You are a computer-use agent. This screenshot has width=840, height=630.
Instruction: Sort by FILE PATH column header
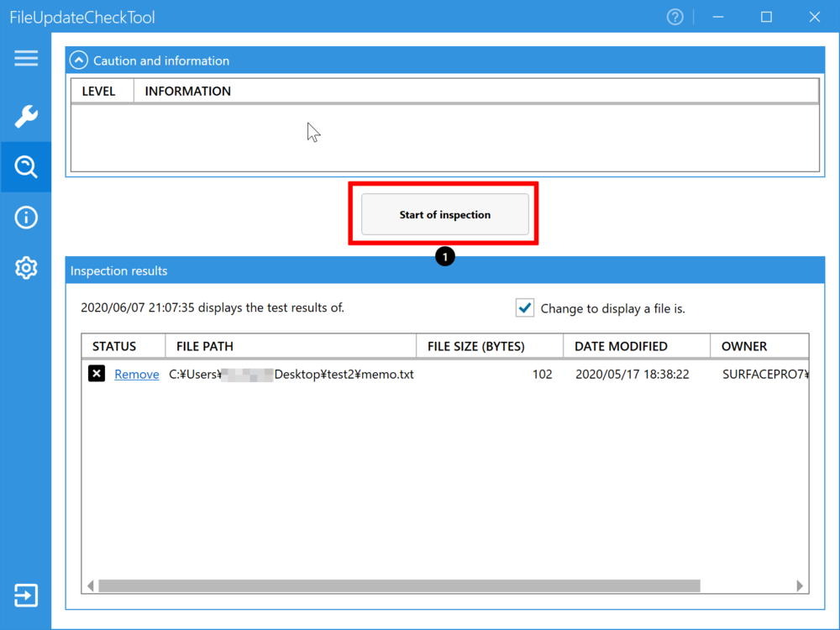(x=205, y=346)
